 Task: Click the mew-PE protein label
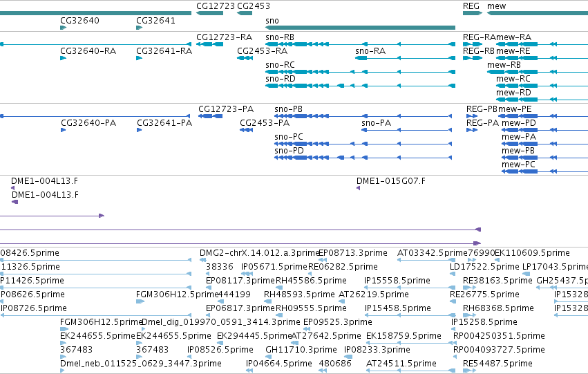click(x=515, y=109)
